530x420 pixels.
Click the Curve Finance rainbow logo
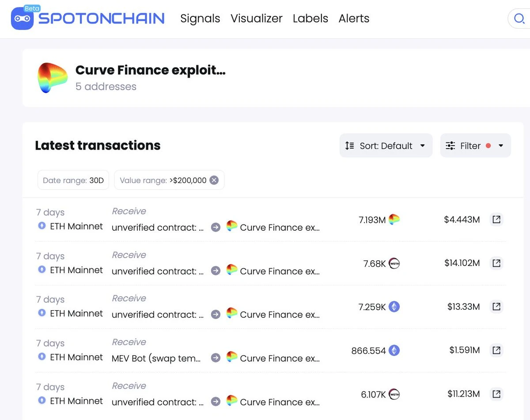(52, 78)
